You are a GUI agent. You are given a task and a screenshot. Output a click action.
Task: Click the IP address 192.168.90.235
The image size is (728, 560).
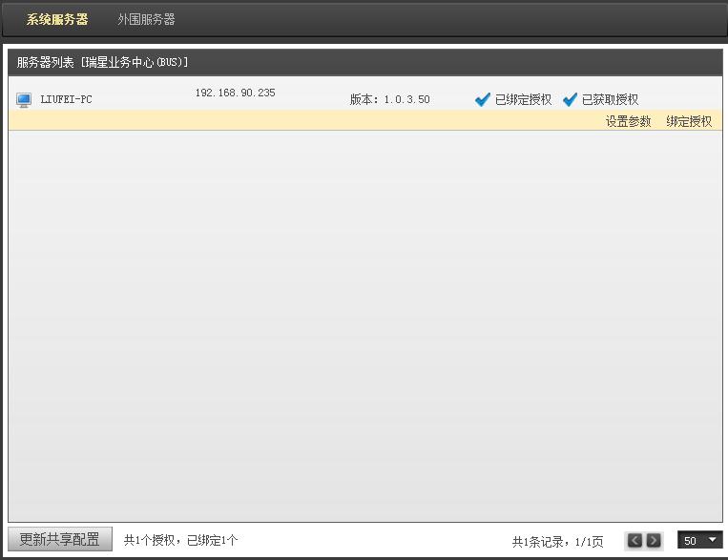pos(235,93)
